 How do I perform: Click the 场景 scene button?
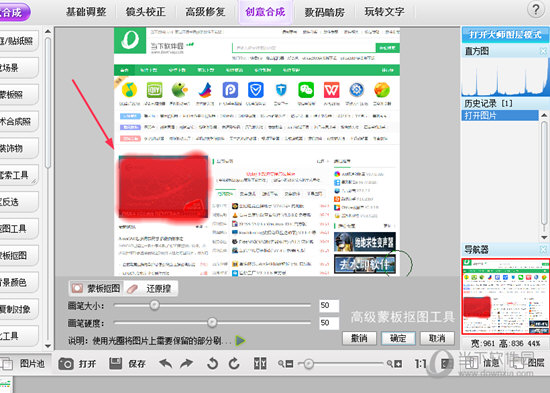pos(18,68)
